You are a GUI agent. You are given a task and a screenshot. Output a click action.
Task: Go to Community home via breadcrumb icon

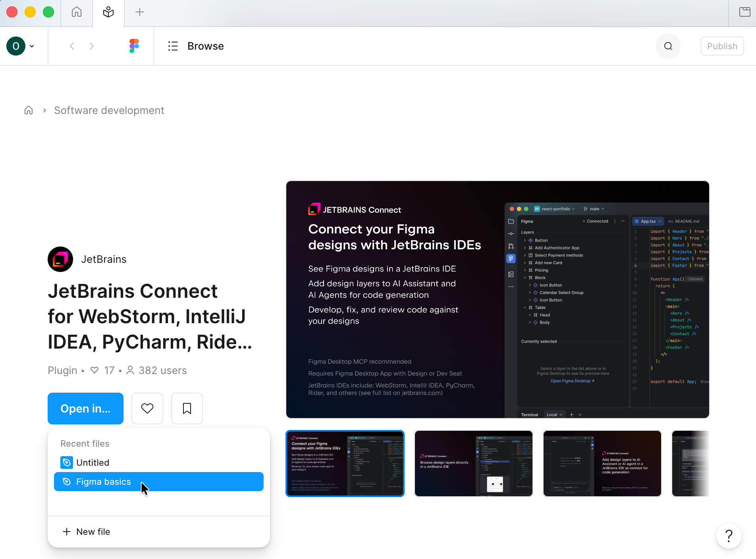pyautogui.click(x=29, y=110)
